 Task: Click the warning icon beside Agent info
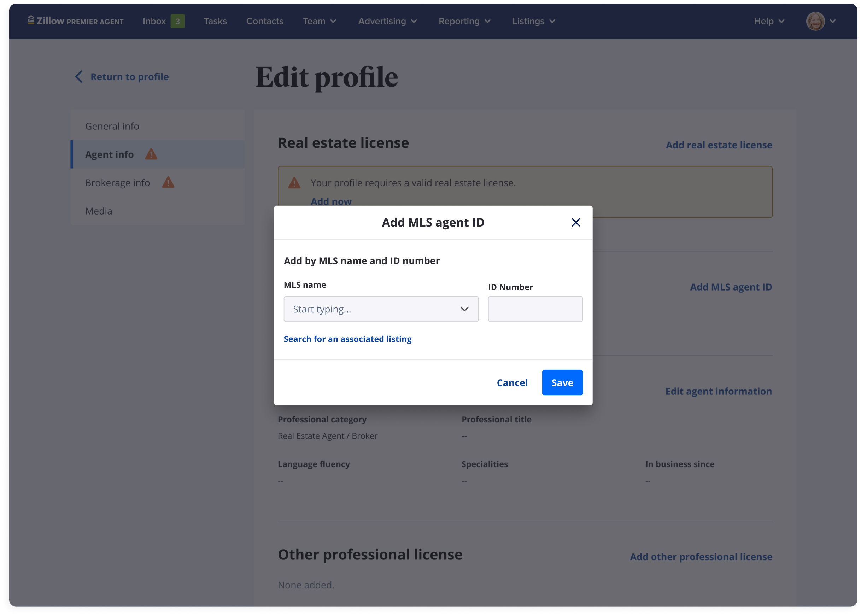tap(151, 154)
